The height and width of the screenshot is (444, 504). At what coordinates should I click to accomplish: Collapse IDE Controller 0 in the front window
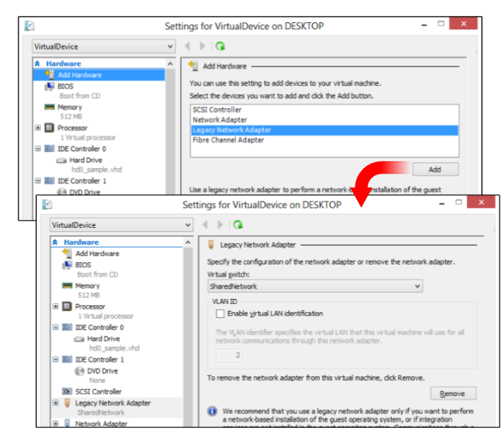(56, 328)
